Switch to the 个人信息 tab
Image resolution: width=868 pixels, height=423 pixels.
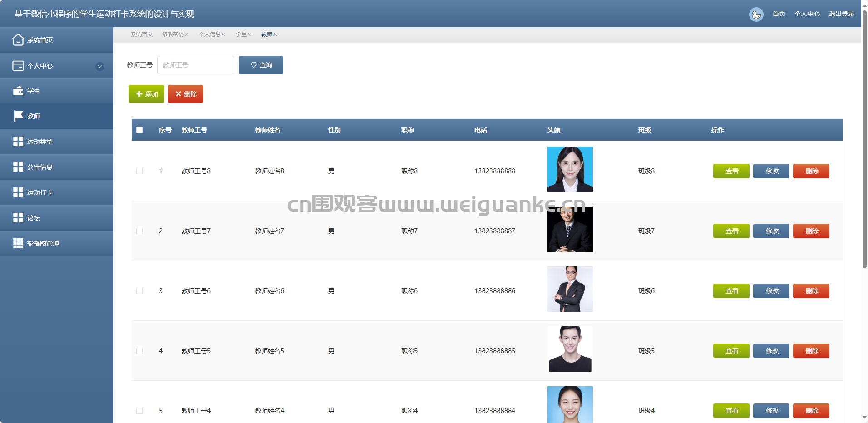(x=209, y=34)
